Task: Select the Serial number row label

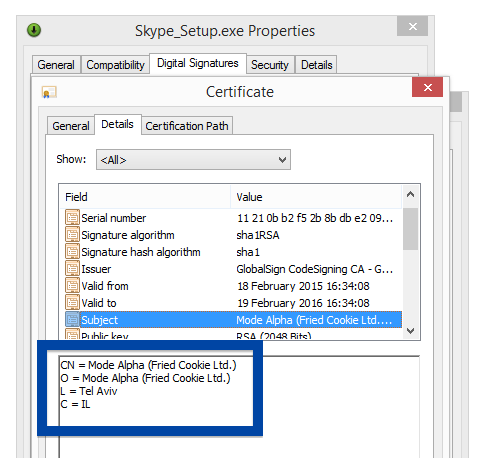Action: (114, 218)
